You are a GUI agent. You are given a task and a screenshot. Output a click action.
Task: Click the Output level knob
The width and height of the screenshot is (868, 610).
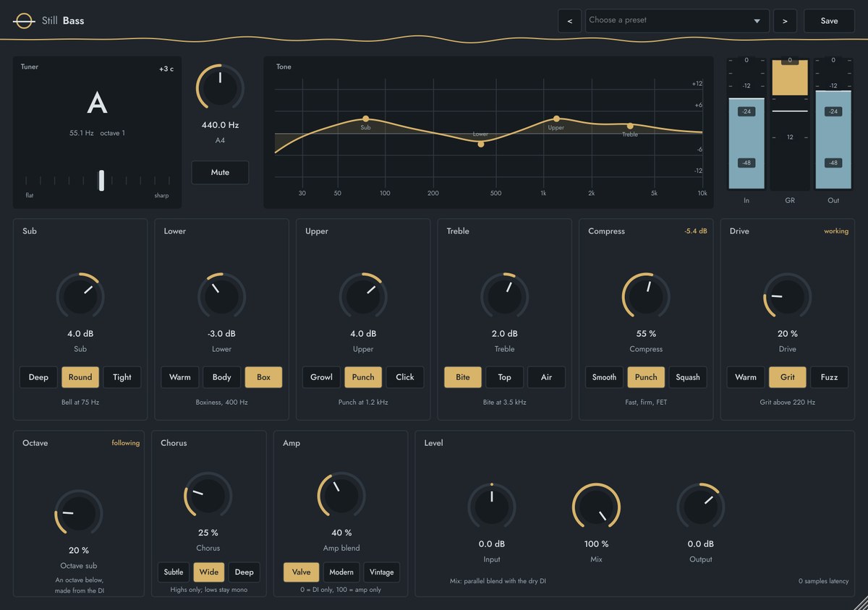tap(700, 507)
